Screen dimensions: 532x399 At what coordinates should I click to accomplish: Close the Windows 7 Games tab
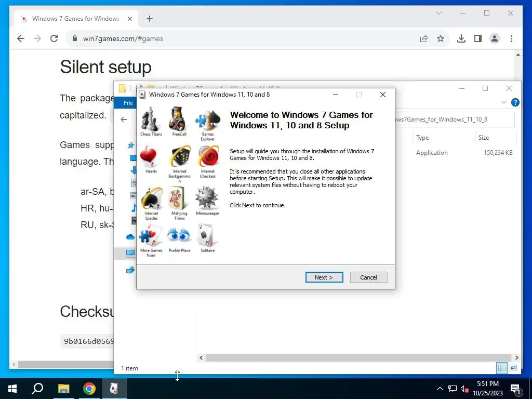tap(129, 19)
